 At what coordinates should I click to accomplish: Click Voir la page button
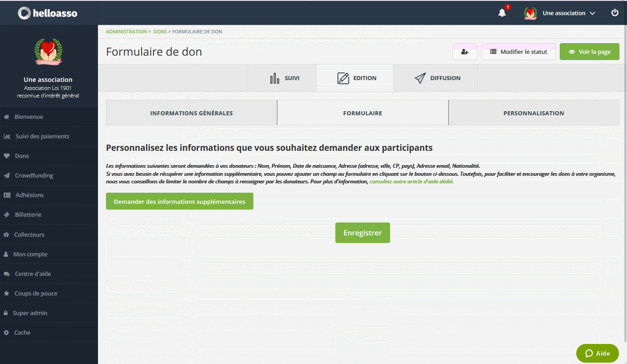click(589, 52)
